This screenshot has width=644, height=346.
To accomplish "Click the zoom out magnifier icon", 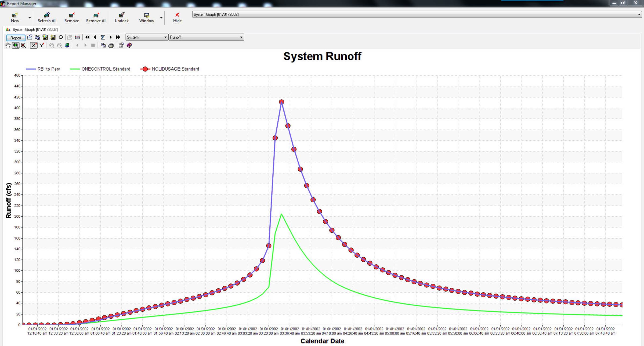I will pyautogui.click(x=23, y=45).
